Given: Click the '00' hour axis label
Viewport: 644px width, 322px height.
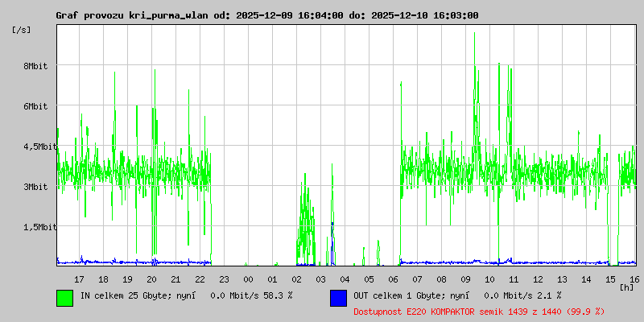Looking at the screenshot, I should (x=248, y=279).
